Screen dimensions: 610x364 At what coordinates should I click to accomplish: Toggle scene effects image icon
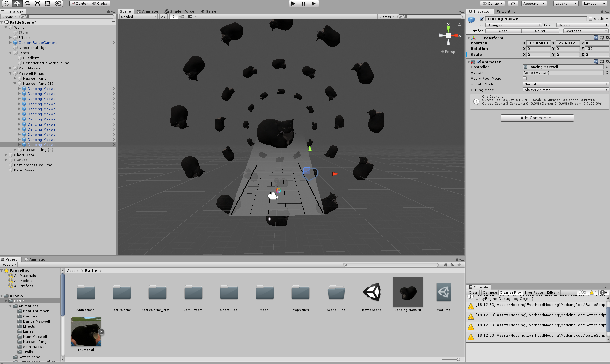(190, 17)
